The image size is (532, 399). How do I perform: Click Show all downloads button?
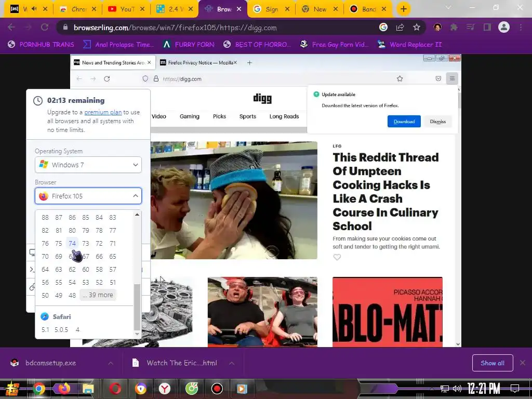tap(493, 363)
